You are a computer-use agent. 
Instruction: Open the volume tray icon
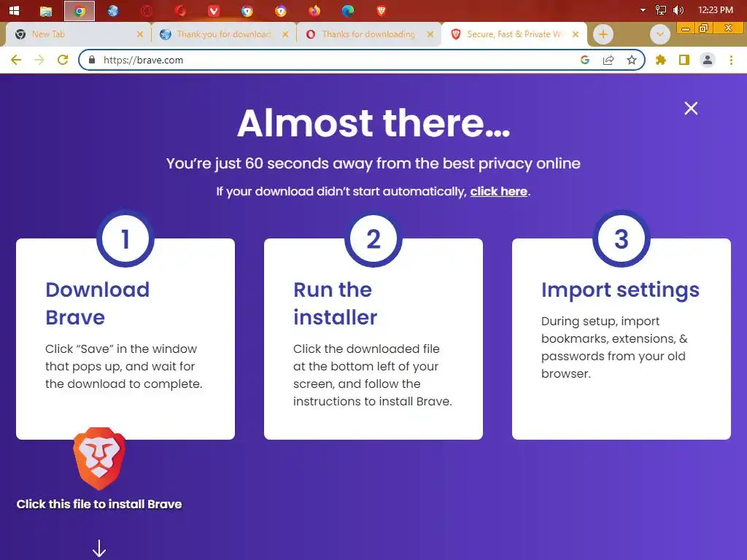678,10
